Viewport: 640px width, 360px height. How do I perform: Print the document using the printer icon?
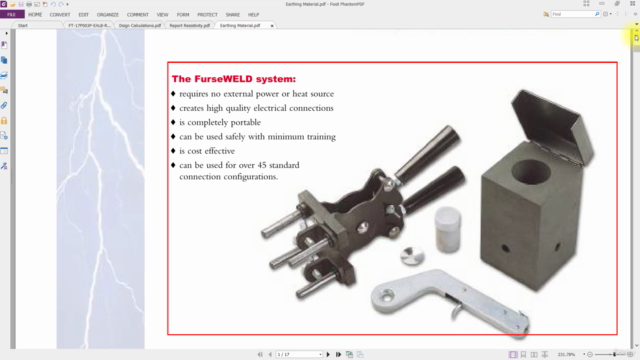[29, 4]
